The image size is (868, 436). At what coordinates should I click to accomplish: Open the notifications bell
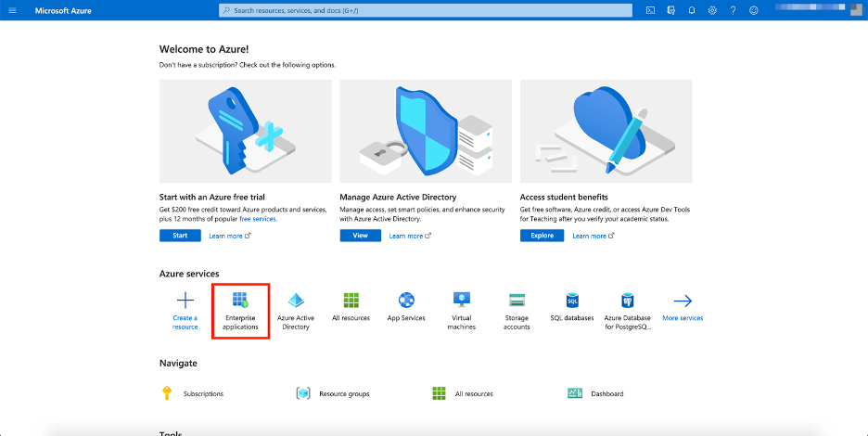(x=692, y=10)
